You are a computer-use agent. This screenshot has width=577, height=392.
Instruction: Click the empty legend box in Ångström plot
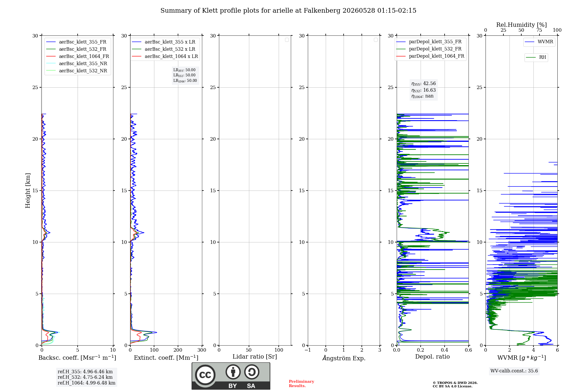[376, 40]
